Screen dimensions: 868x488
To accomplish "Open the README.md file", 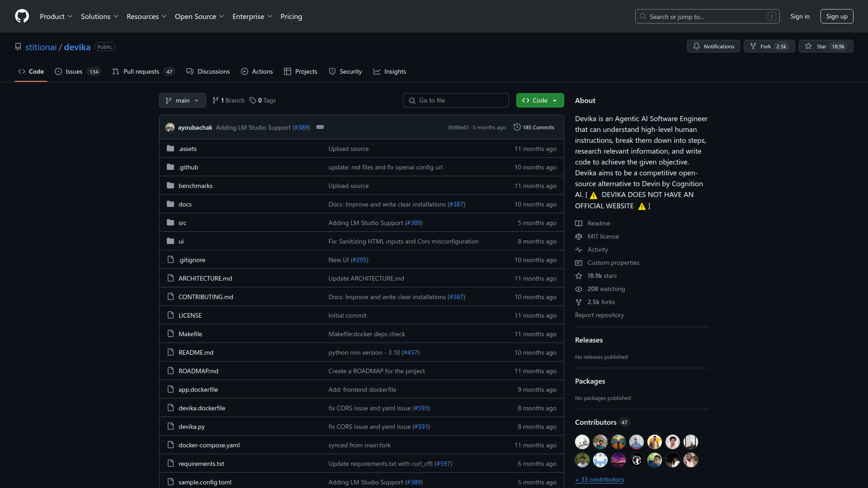I will 196,352.
